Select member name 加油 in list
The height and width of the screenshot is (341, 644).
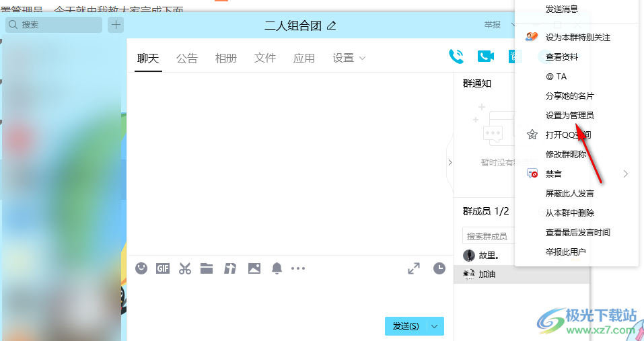coord(487,274)
